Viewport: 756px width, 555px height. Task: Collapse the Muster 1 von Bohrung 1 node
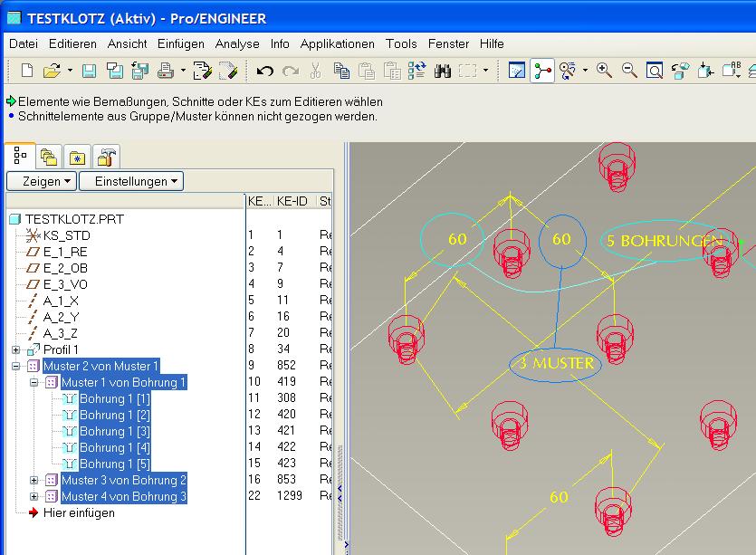[x=33, y=383]
